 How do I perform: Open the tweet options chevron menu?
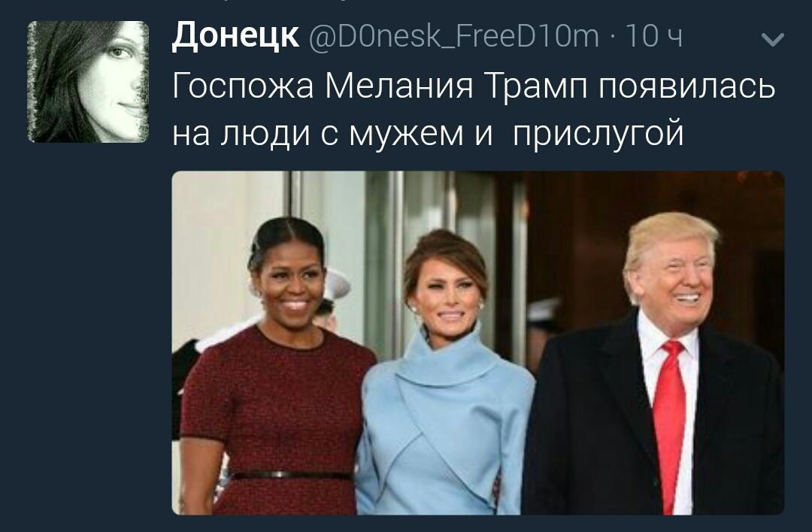point(773,39)
